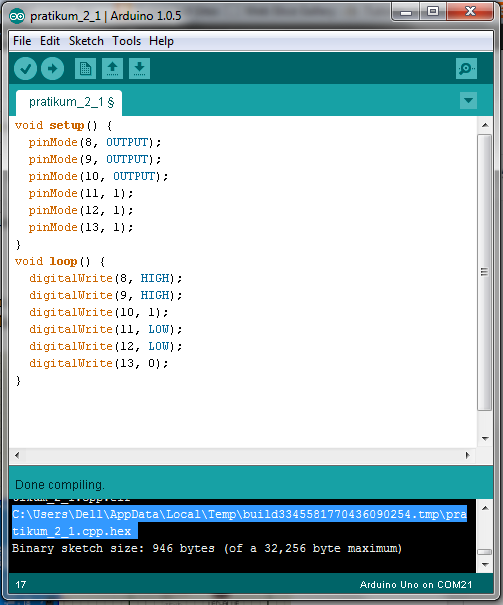The image size is (503, 605).
Task: Click the horizontal scrollbar right arrow
Action: pos(468,455)
